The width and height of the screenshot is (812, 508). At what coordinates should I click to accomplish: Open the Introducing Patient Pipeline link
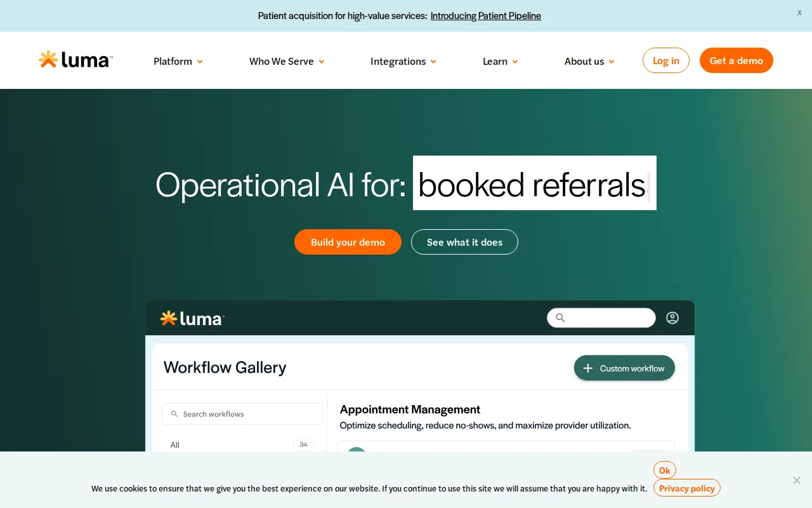click(486, 16)
